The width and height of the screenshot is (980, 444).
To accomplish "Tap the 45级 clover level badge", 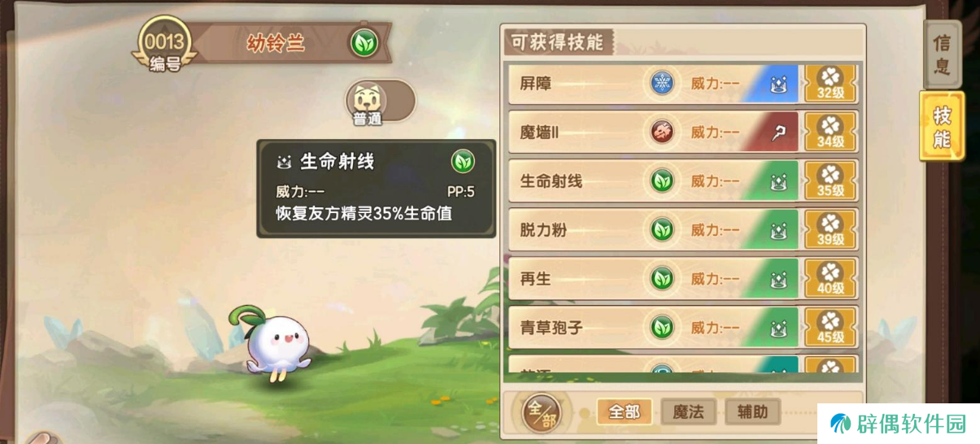I will pos(830,328).
